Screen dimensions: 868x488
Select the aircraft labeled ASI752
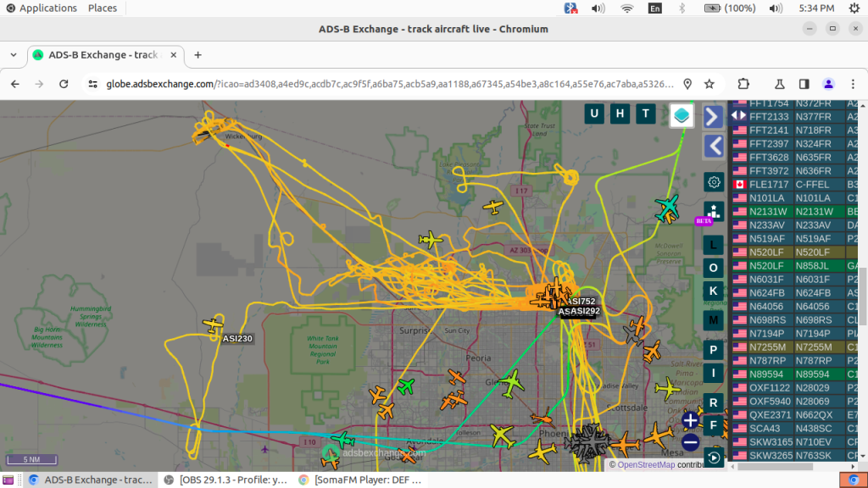581,302
